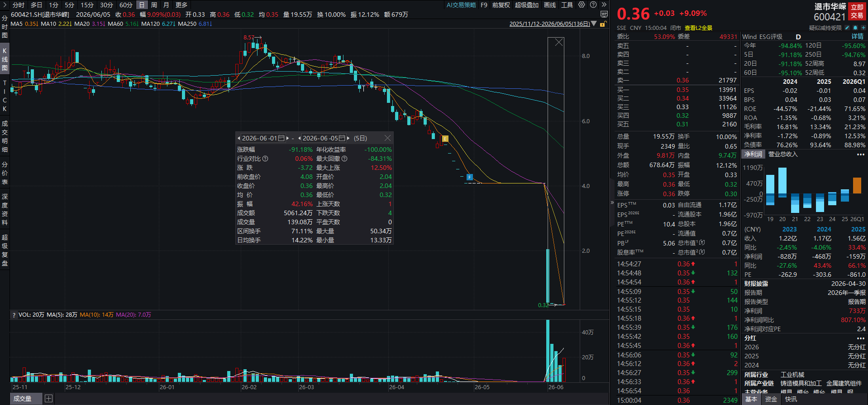
Task: Open more options dots beside 分红
Action: [860, 338]
